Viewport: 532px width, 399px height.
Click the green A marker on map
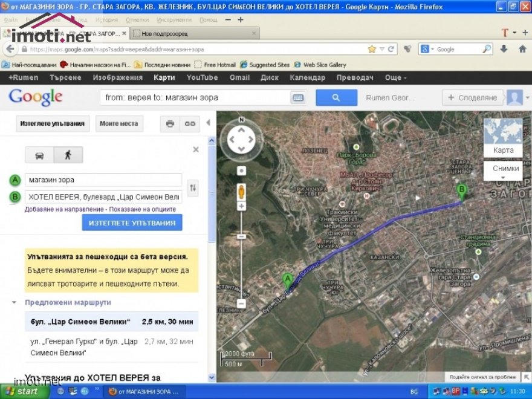[288, 281]
